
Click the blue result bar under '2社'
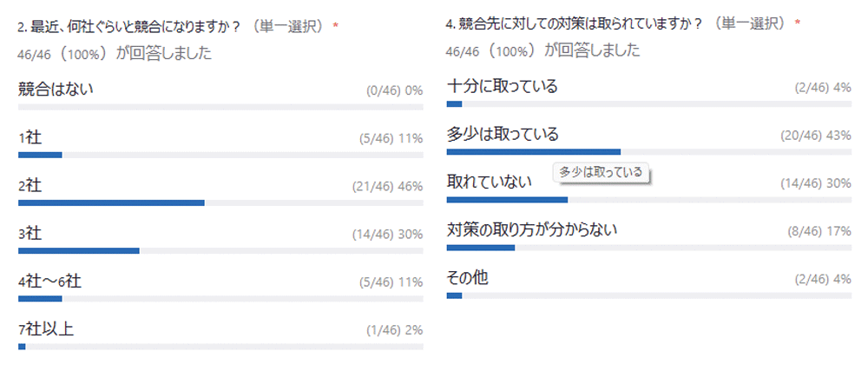(x=111, y=202)
